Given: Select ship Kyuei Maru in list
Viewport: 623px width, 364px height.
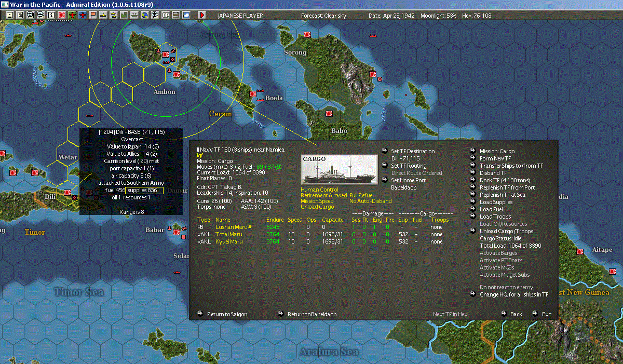Looking at the screenshot, I should 229,241.
